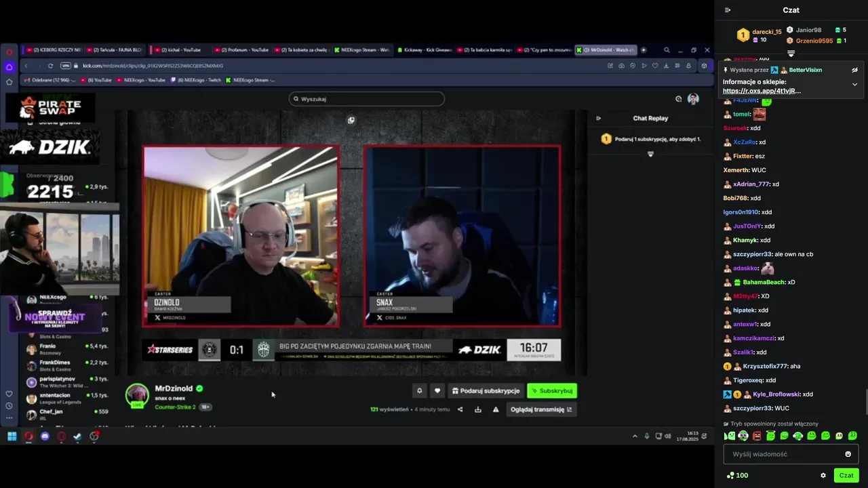The height and width of the screenshot is (488, 868).
Task: Open the emoji picker in the message box
Action: [848, 454]
